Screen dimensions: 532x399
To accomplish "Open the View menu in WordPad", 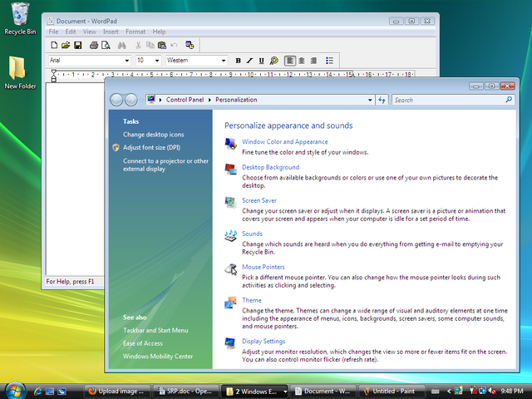I will tap(90, 32).
